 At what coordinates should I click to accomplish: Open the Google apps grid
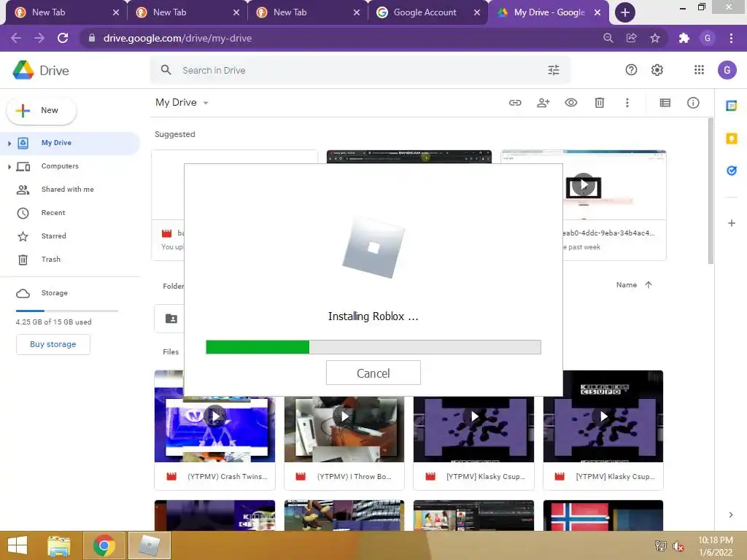pyautogui.click(x=699, y=70)
